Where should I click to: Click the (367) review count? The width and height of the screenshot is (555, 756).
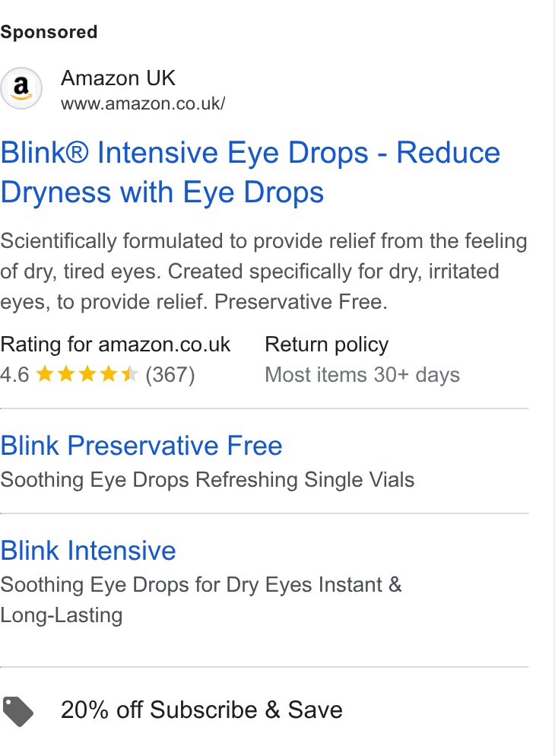[170, 375]
